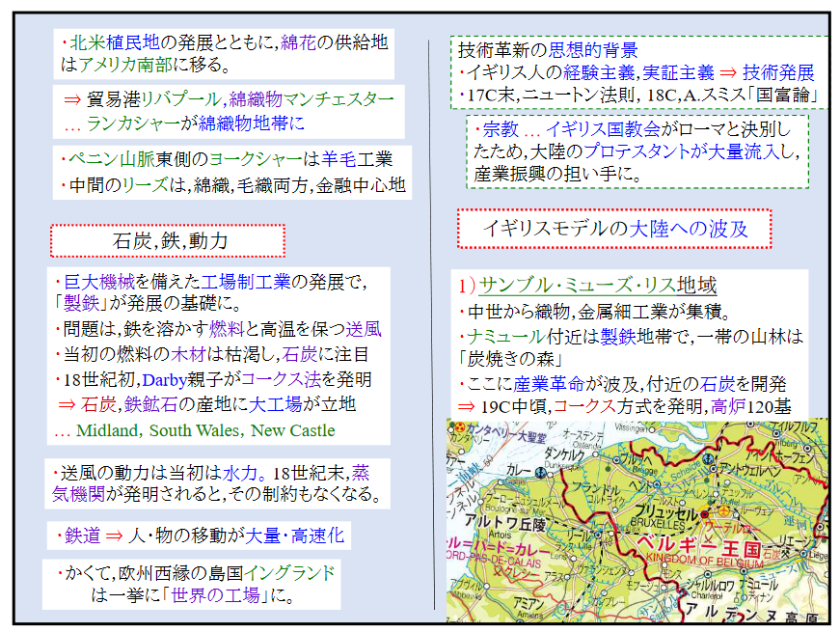Select the 宗教 green dashed text box
The image size is (840, 632).
click(637, 151)
